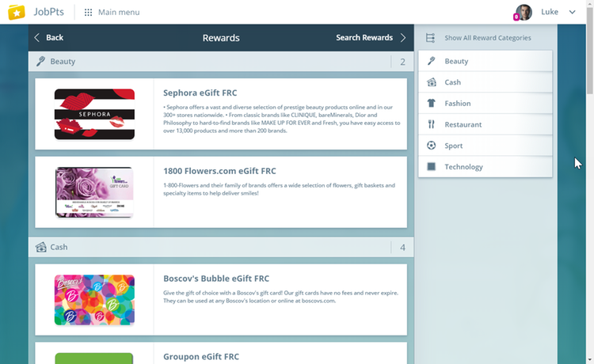
Task: Click the page vertical scrollbar
Action: click(588, 158)
